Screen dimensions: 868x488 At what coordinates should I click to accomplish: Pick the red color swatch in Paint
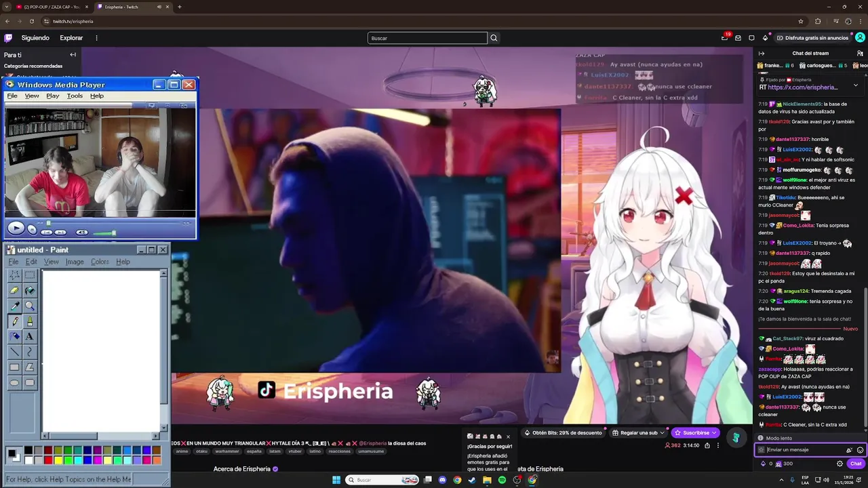coord(48,460)
